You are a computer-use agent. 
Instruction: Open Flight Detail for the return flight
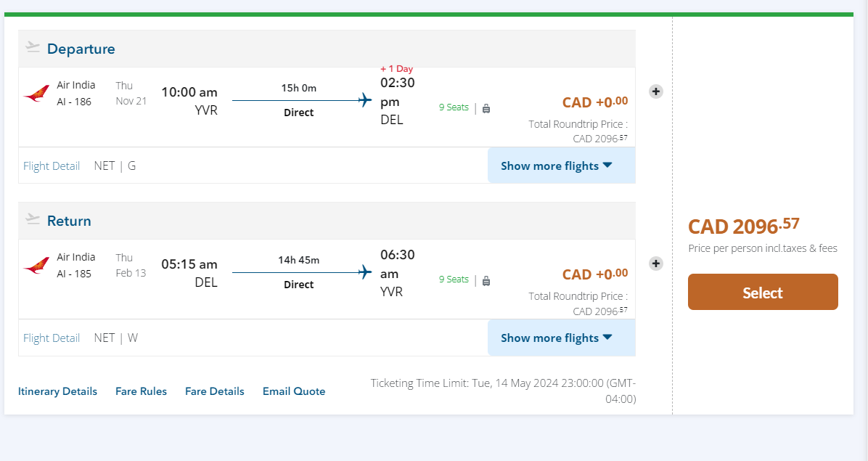click(x=52, y=338)
